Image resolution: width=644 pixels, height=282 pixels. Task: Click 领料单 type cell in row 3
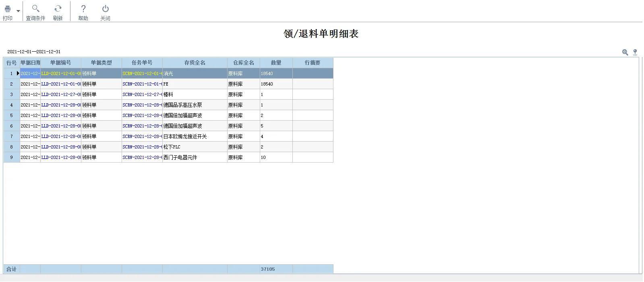101,94
